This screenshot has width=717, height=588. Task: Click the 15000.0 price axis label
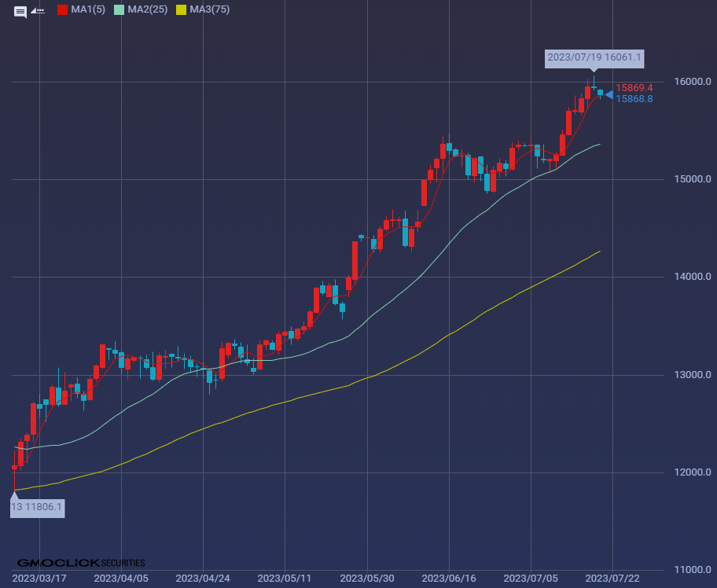(x=693, y=178)
